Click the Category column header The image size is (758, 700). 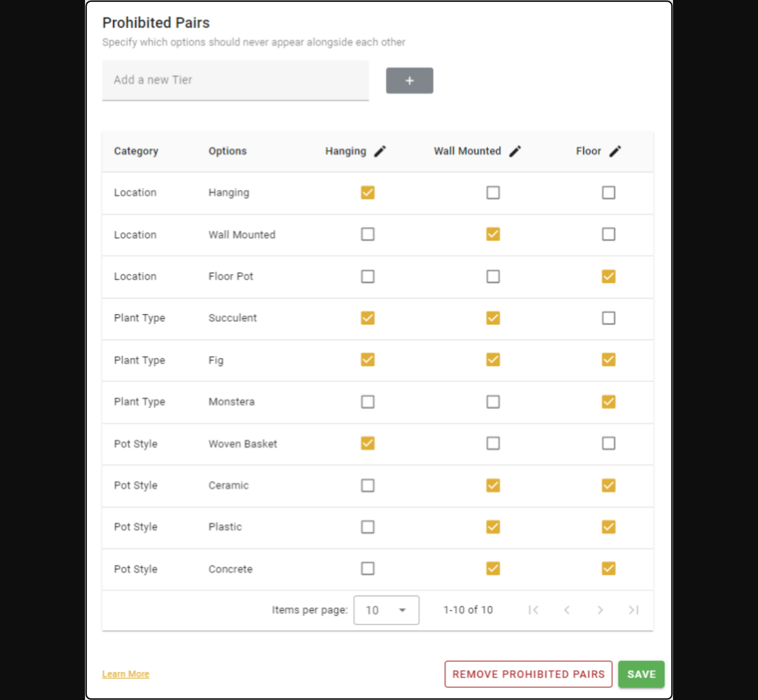tap(136, 151)
